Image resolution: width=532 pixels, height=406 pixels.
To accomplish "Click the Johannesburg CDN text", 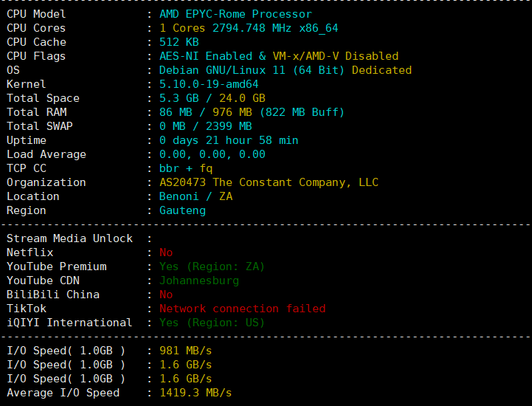I will 199,281.
